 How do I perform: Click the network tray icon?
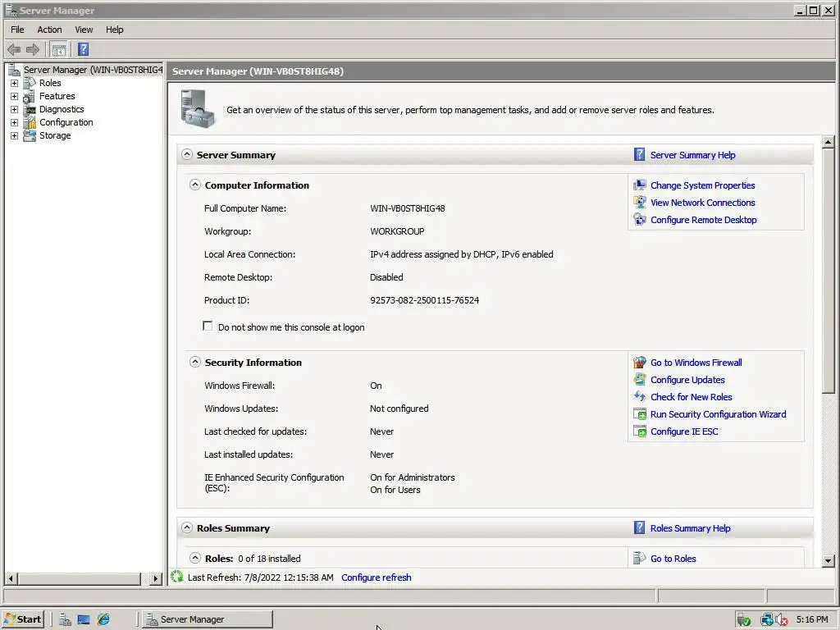click(767, 620)
